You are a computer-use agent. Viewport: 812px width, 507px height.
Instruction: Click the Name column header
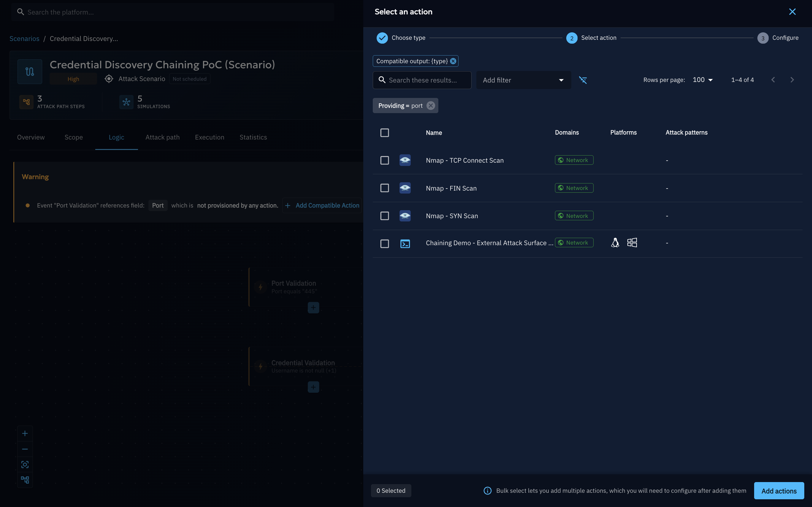tap(434, 133)
